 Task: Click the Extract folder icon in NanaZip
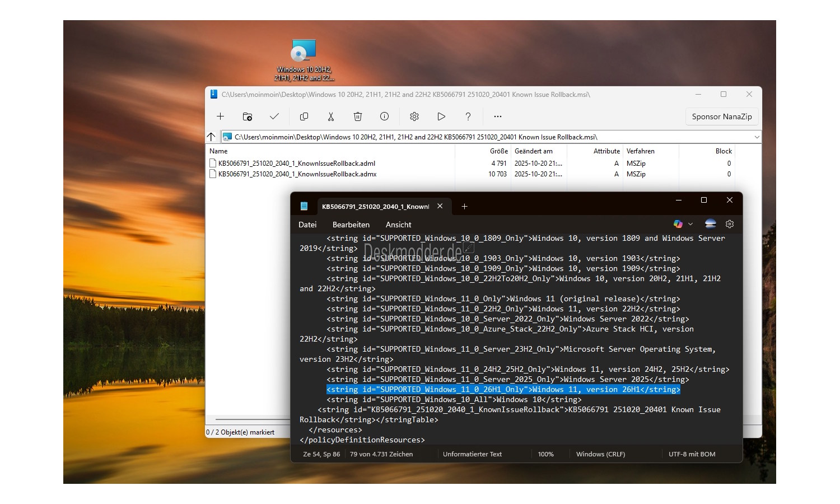(247, 116)
